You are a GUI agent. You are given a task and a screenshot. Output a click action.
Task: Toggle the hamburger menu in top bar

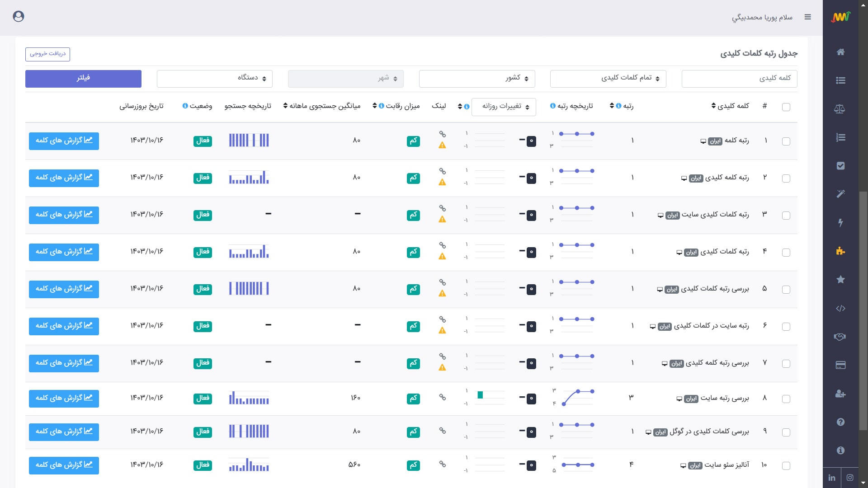coord(808,17)
